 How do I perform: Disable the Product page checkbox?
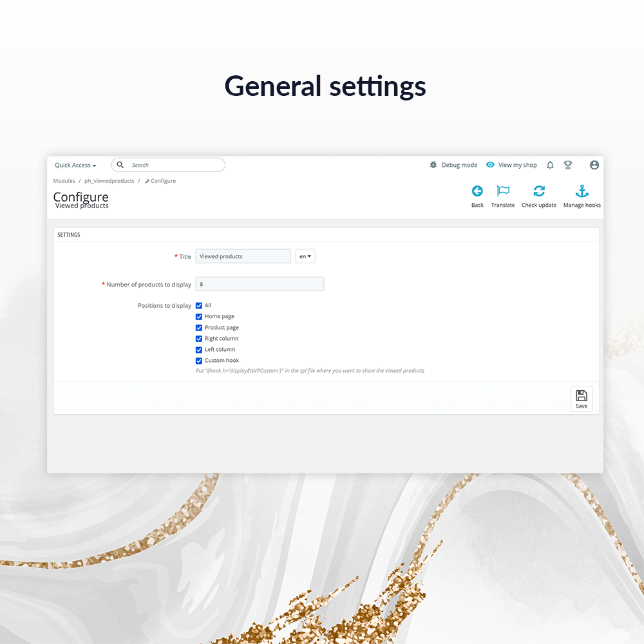(x=199, y=328)
